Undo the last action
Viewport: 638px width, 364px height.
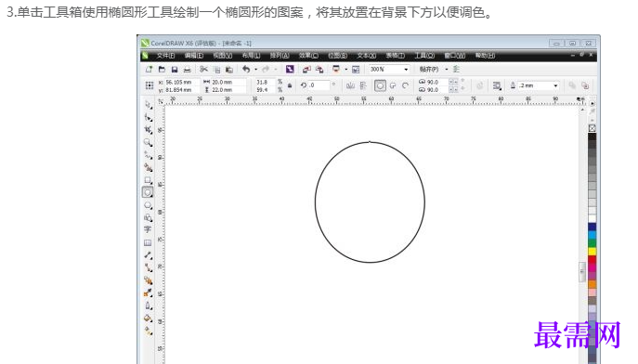click(246, 70)
